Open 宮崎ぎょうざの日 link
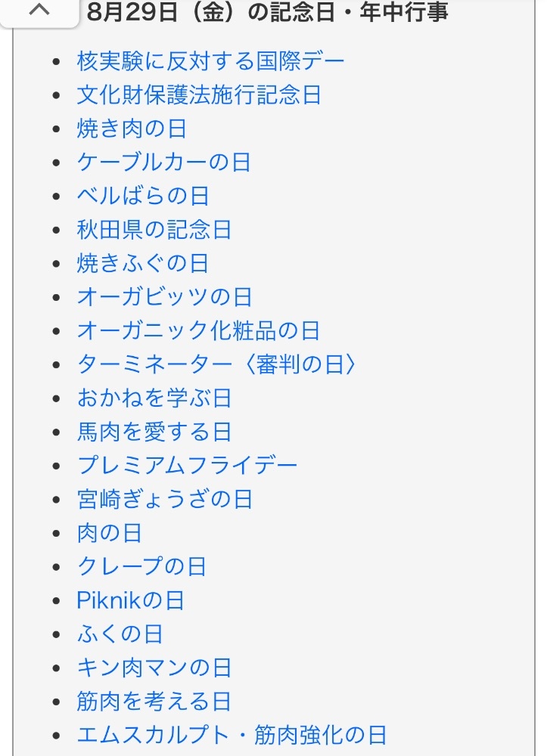Viewport: 547px width, 756px height. pyautogui.click(x=165, y=499)
